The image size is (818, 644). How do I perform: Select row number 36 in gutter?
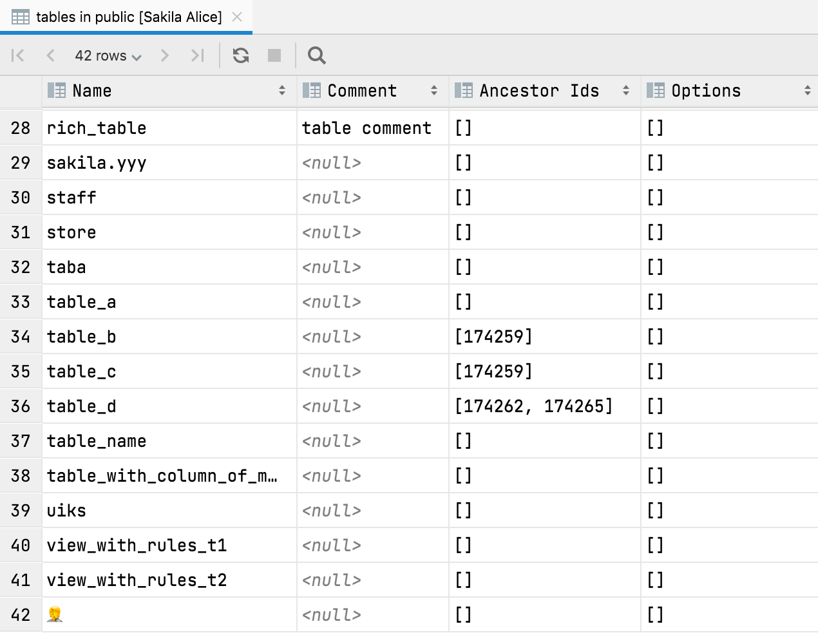click(x=21, y=406)
